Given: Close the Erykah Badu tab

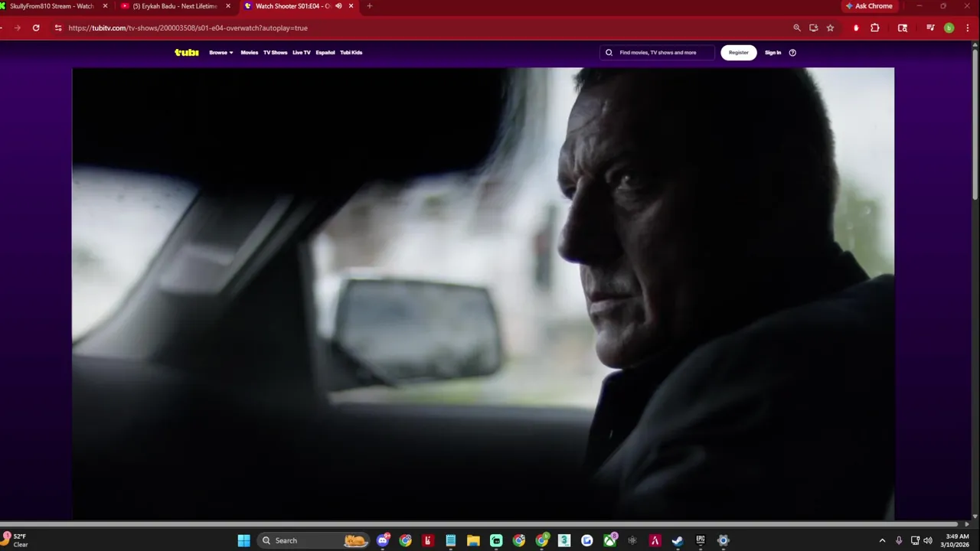Looking at the screenshot, I should (x=227, y=6).
